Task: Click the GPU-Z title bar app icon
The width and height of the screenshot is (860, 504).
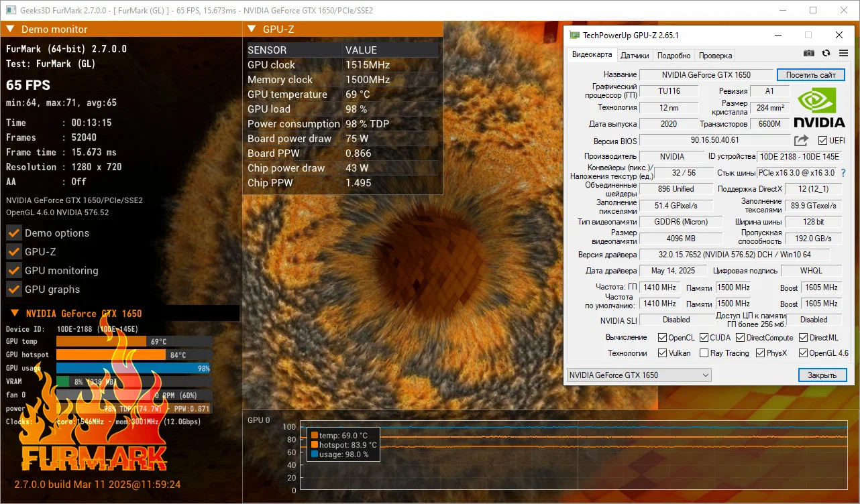Action: 575,35
